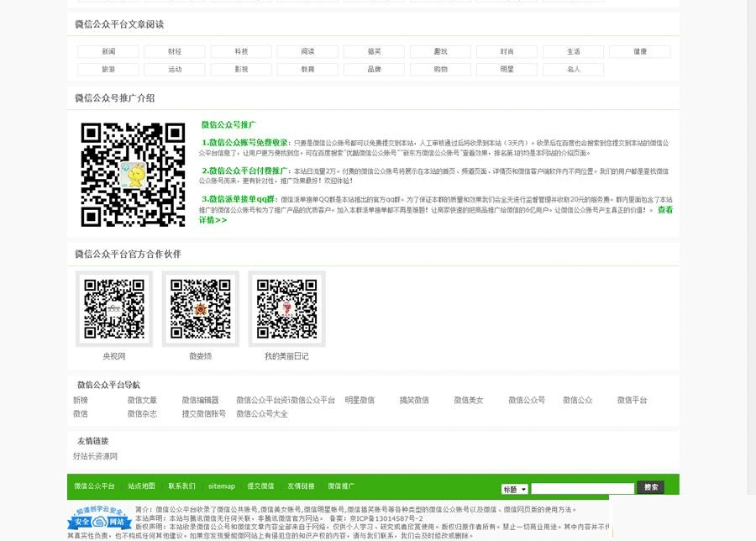
Task: Open the 微信美女 navigation link
Action: [x=469, y=400]
